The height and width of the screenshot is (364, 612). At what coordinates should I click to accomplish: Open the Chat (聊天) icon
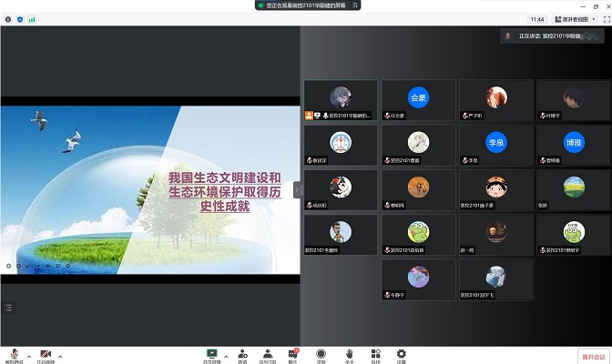point(293,354)
